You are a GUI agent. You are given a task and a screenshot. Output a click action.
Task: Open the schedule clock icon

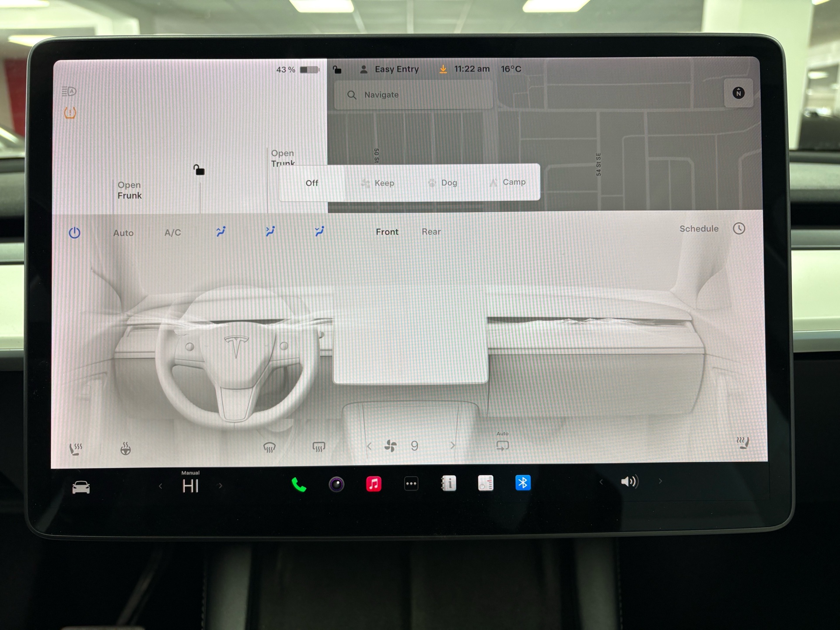point(739,228)
